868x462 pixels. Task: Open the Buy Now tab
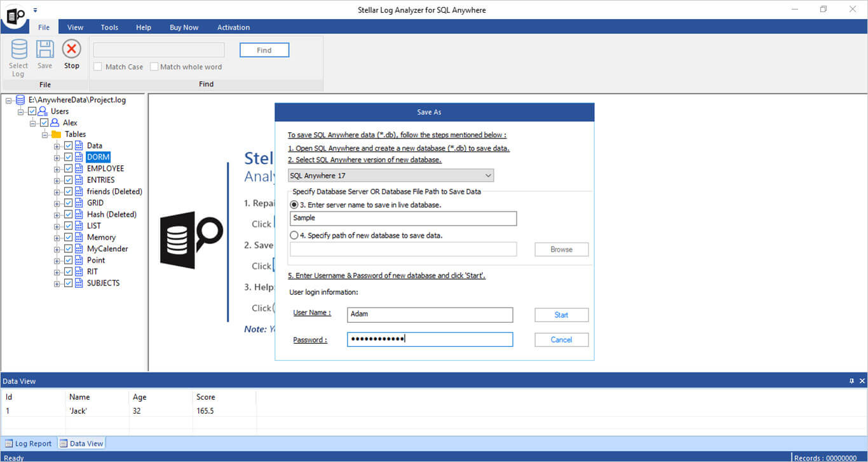184,27
